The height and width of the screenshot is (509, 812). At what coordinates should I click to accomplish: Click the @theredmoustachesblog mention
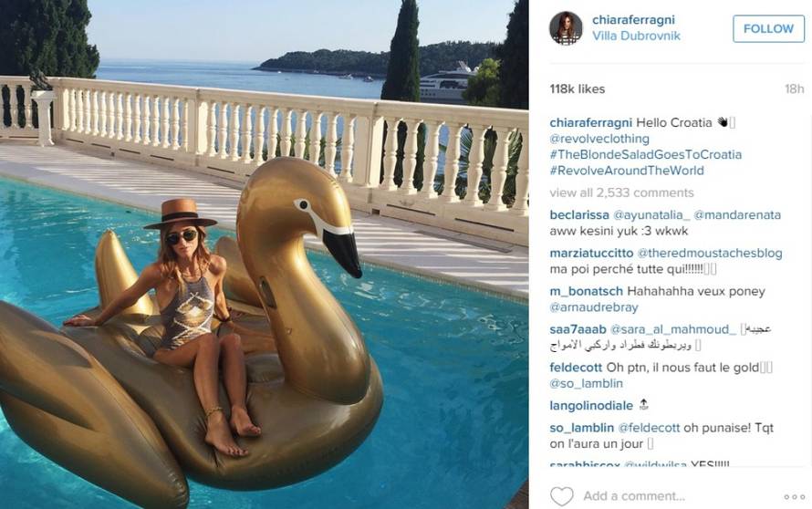(710, 254)
